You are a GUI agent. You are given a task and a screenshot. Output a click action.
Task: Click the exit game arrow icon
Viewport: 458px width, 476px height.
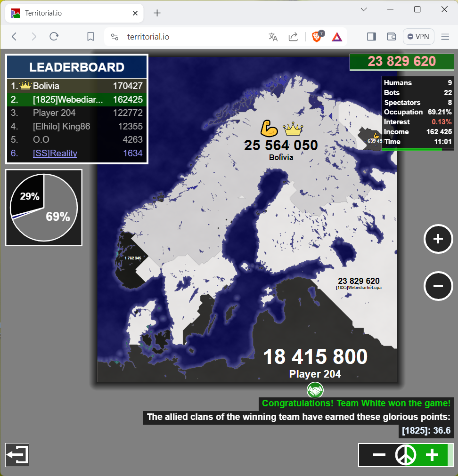coord(17,455)
